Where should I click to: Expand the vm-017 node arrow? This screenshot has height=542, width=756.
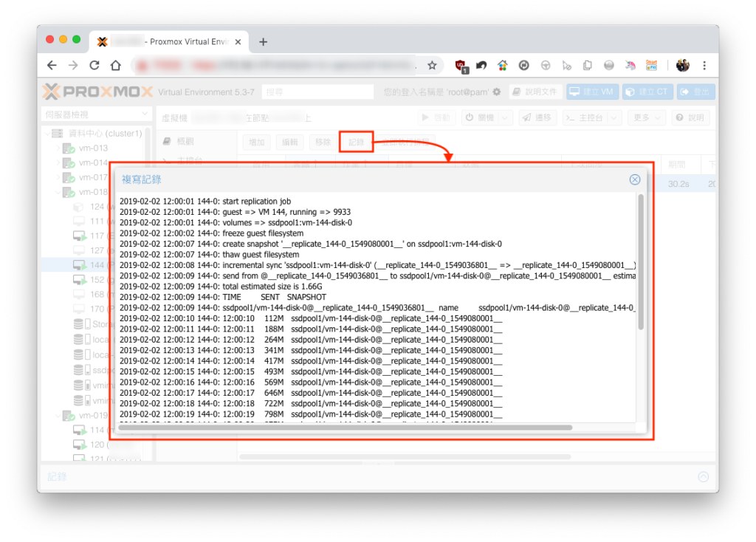pyautogui.click(x=58, y=177)
